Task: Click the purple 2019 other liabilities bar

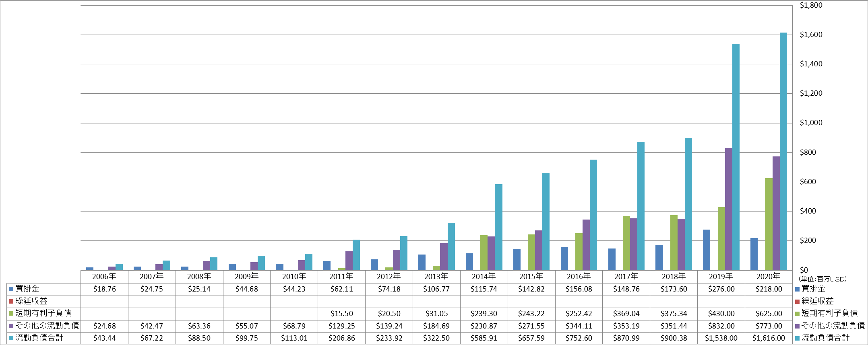Action: [729, 209]
